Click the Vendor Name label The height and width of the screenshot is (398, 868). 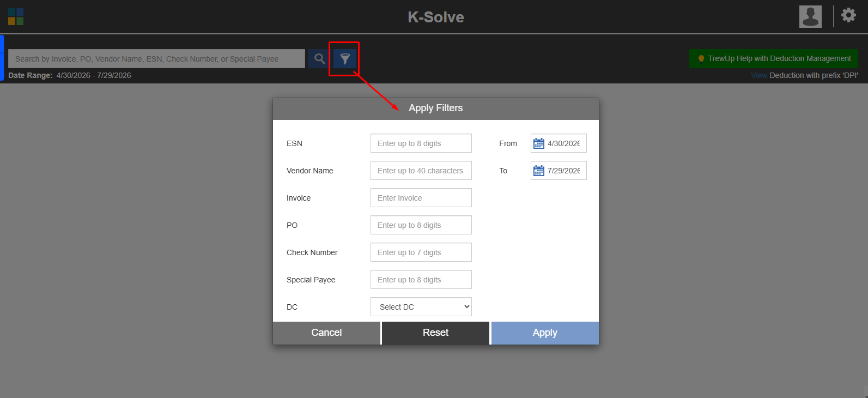[309, 171]
